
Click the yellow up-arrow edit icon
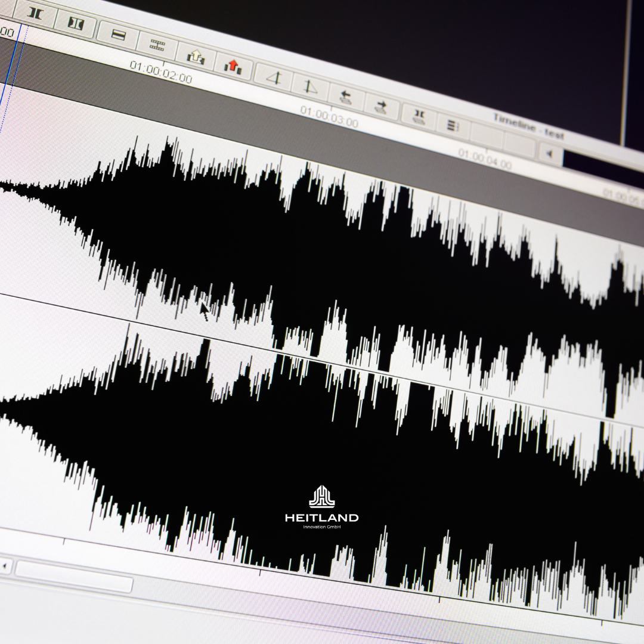coord(196,56)
